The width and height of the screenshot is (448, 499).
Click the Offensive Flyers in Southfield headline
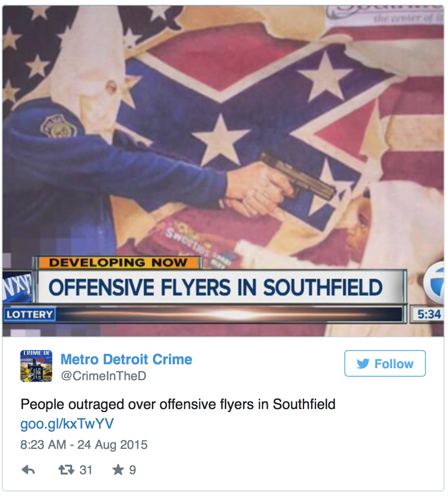215,287
